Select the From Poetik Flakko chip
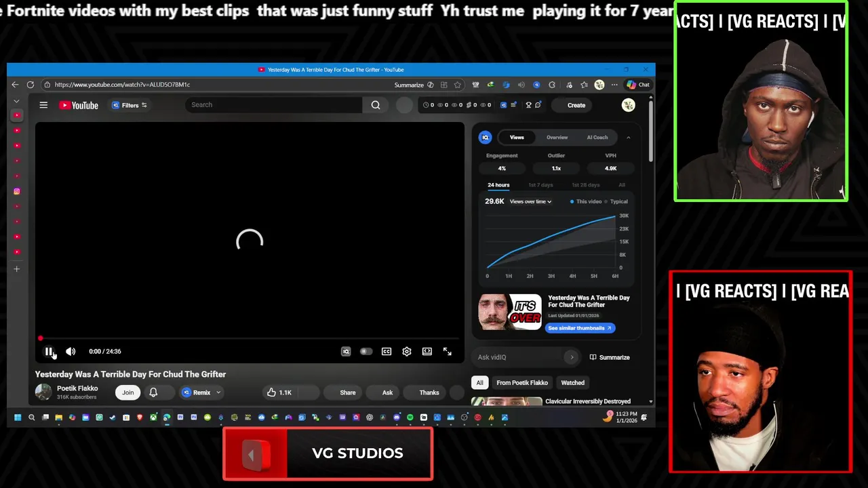 coord(522,383)
